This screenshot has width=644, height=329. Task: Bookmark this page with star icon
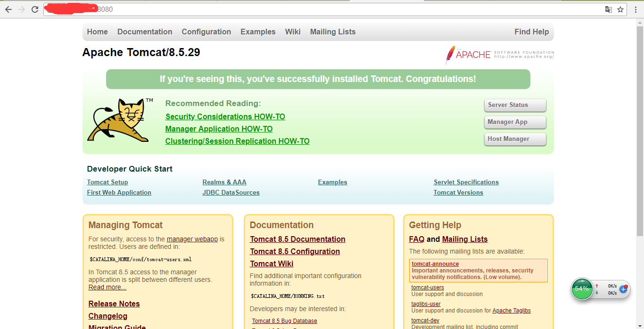pos(620,9)
